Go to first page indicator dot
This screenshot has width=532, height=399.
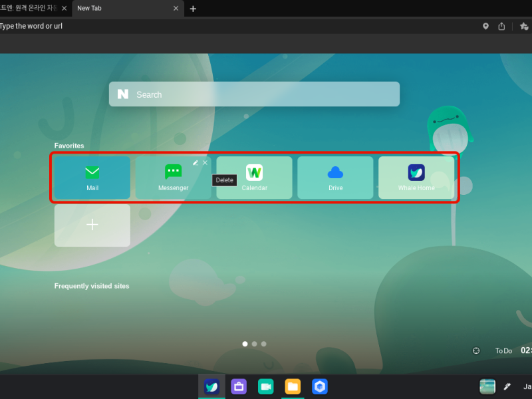(245, 344)
